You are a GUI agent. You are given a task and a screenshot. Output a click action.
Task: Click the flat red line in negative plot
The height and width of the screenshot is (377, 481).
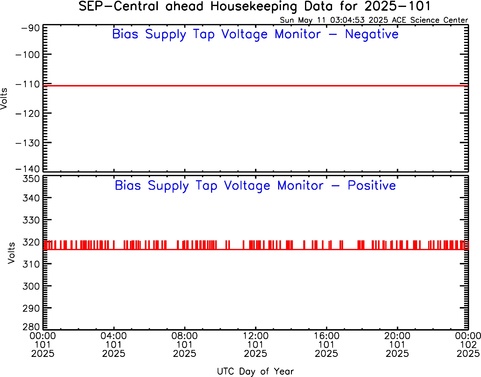256,86
